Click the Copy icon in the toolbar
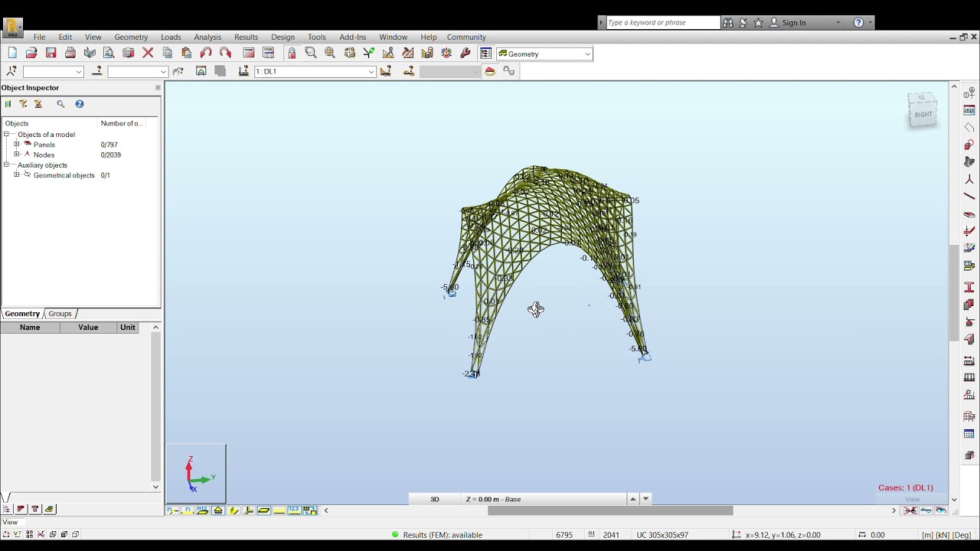 click(168, 54)
